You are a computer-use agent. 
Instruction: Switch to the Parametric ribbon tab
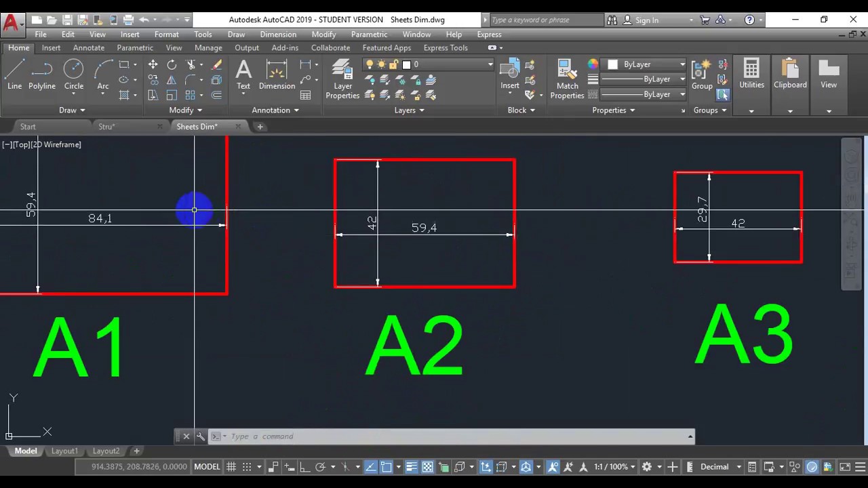(x=135, y=47)
